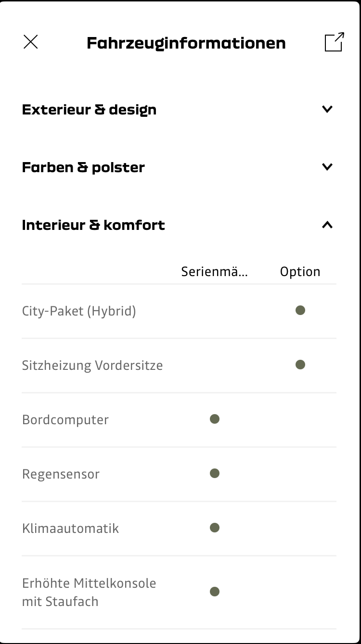Click the Erhöhte Mittelkonsole standard-equipment dot
Viewport: 361px width, 644px height.
pos(215,592)
